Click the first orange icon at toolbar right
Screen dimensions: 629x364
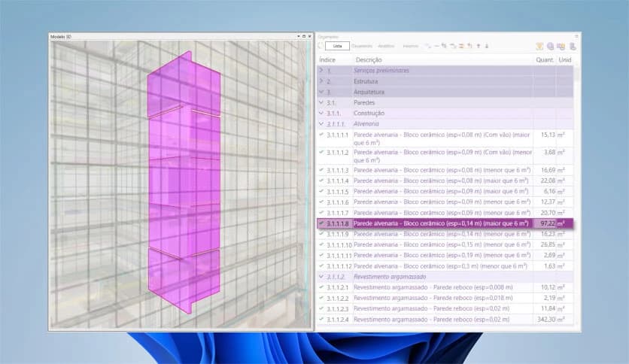pos(539,46)
